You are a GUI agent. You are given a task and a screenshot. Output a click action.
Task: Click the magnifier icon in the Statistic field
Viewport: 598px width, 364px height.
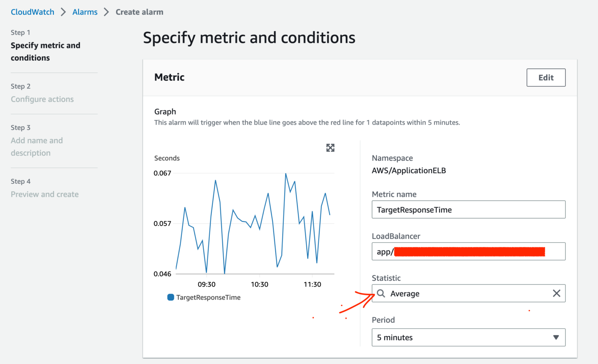click(x=381, y=293)
